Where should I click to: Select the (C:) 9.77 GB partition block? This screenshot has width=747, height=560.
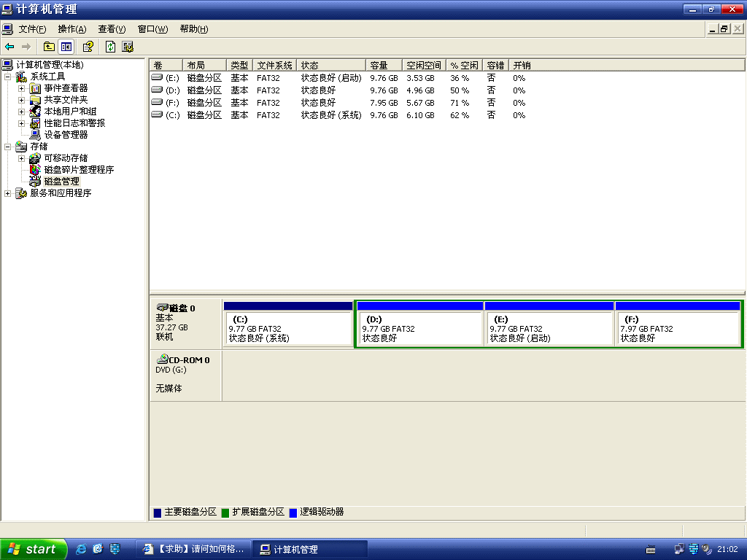[x=287, y=328]
